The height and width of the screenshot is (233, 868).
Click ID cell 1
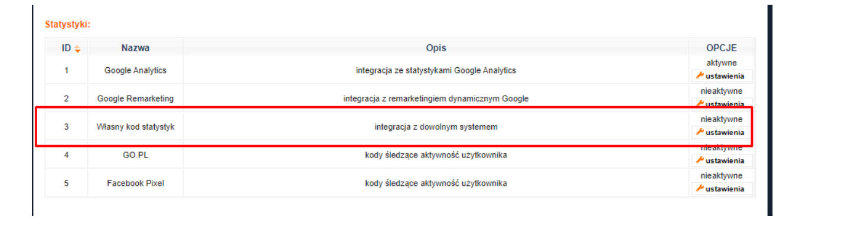(66, 70)
